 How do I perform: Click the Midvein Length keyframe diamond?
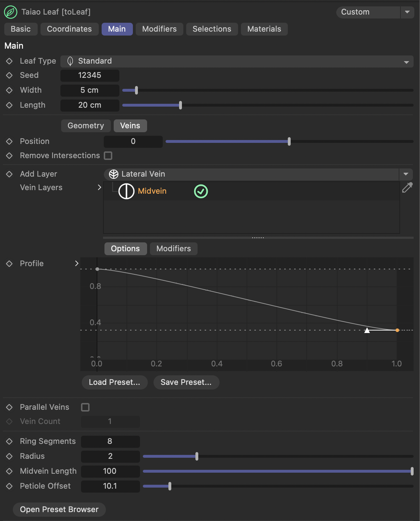point(9,471)
